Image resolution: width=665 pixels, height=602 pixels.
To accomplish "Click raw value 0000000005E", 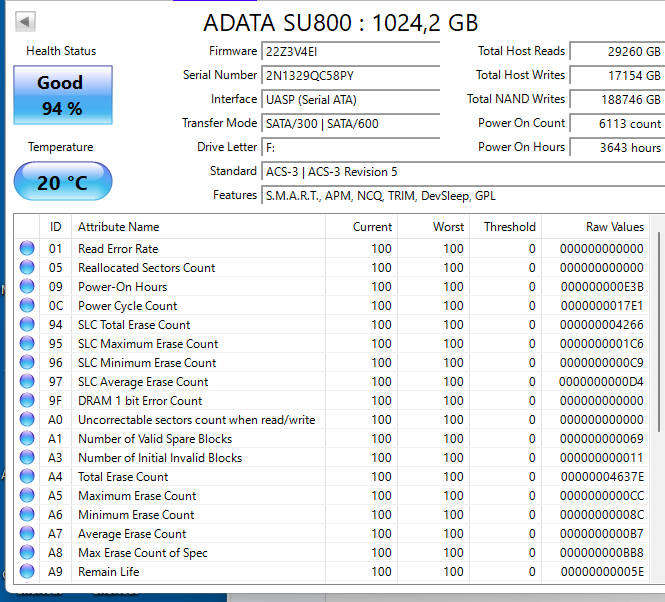I will (602, 572).
